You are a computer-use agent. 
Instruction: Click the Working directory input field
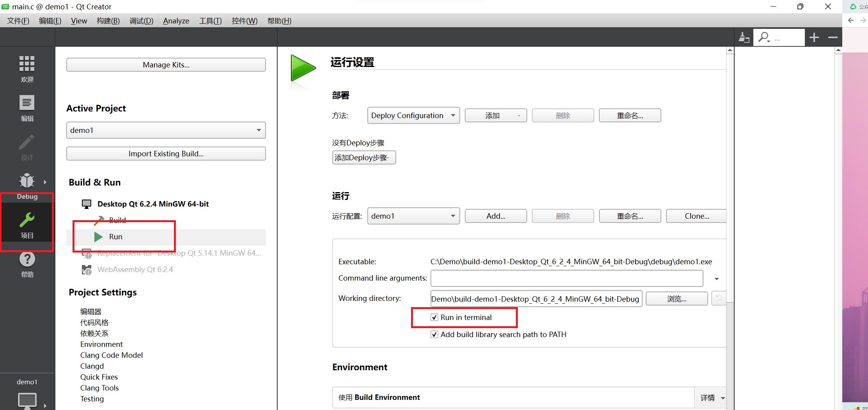(536, 299)
